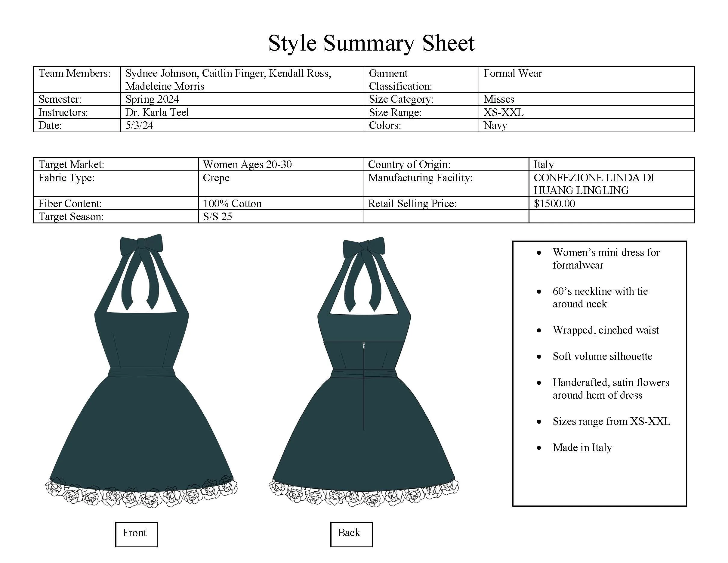The height and width of the screenshot is (563, 728).
Task: Select the "60's neckline with tie" bullet
Action: (600, 297)
